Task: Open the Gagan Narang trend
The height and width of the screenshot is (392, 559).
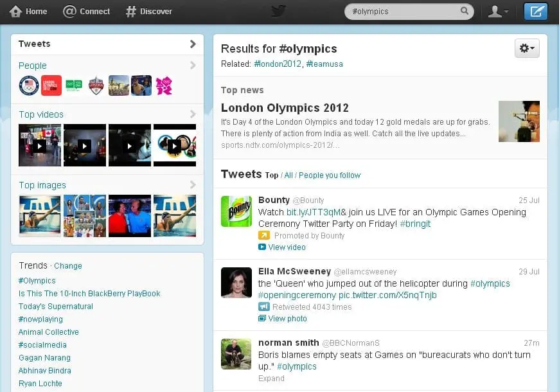Action: coord(44,358)
